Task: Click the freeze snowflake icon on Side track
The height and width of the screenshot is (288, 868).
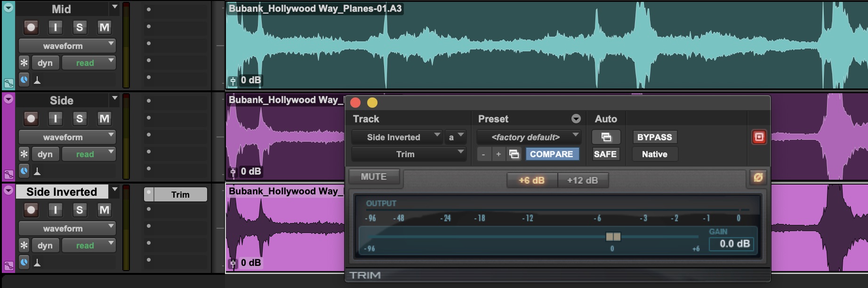Action: (24, 154)
